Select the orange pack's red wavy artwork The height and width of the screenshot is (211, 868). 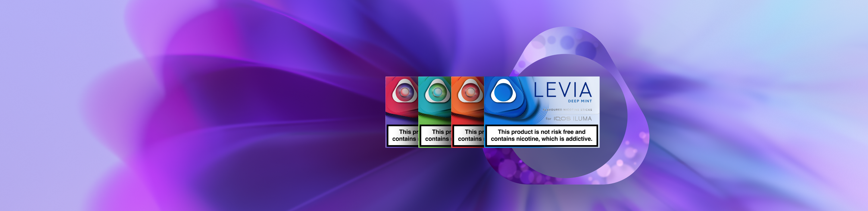[467, 116]
